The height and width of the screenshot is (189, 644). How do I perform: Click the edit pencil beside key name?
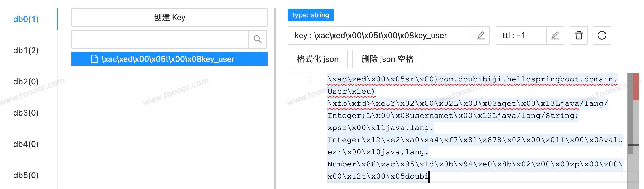click(x=481, y=35)
